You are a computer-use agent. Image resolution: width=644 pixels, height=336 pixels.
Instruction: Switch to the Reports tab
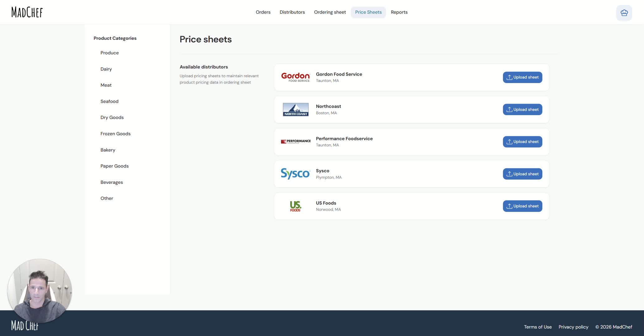399,12
